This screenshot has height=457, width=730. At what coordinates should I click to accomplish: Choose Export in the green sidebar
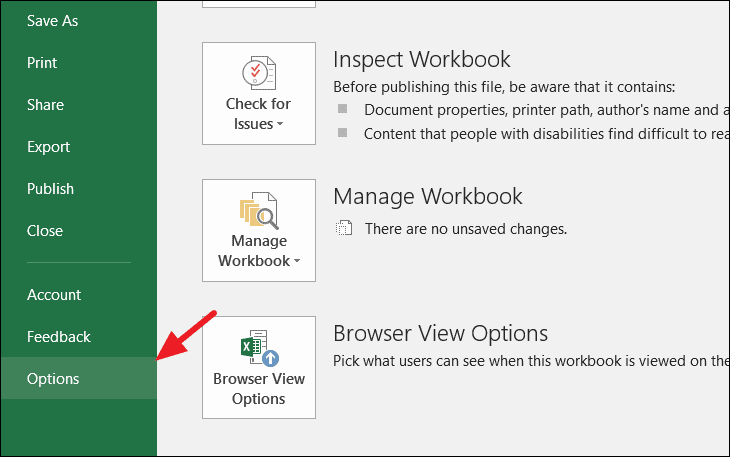pyautogui.click(x=48, y=147)
